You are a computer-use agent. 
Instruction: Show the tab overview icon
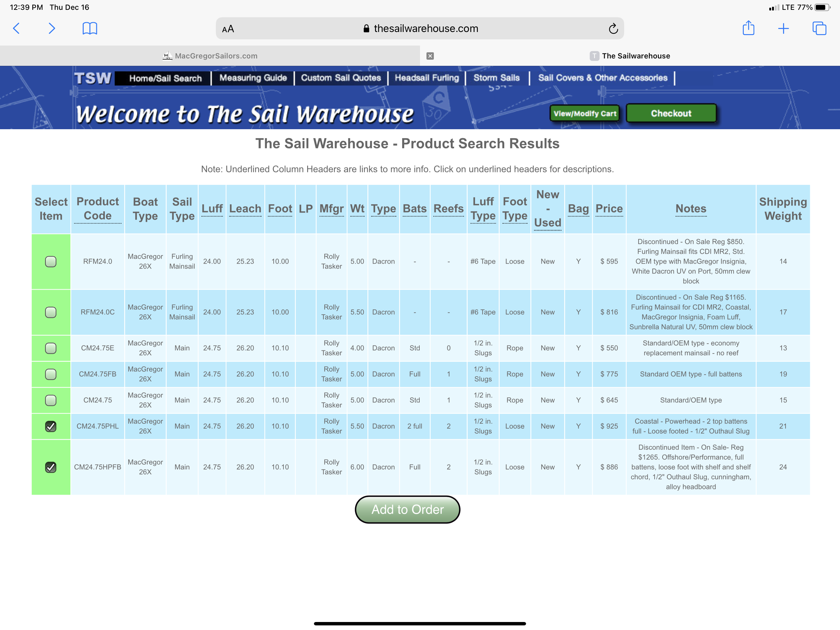coord(819,29)
